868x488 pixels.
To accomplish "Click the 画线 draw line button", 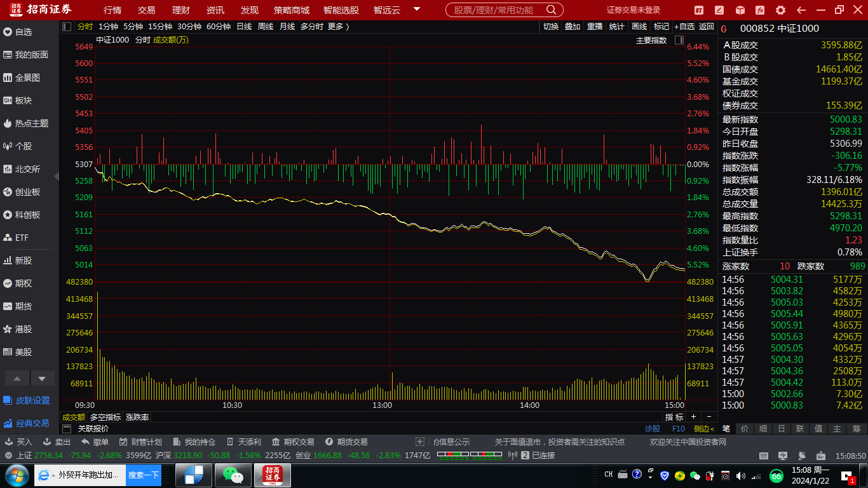I will [x=639, y=27].
